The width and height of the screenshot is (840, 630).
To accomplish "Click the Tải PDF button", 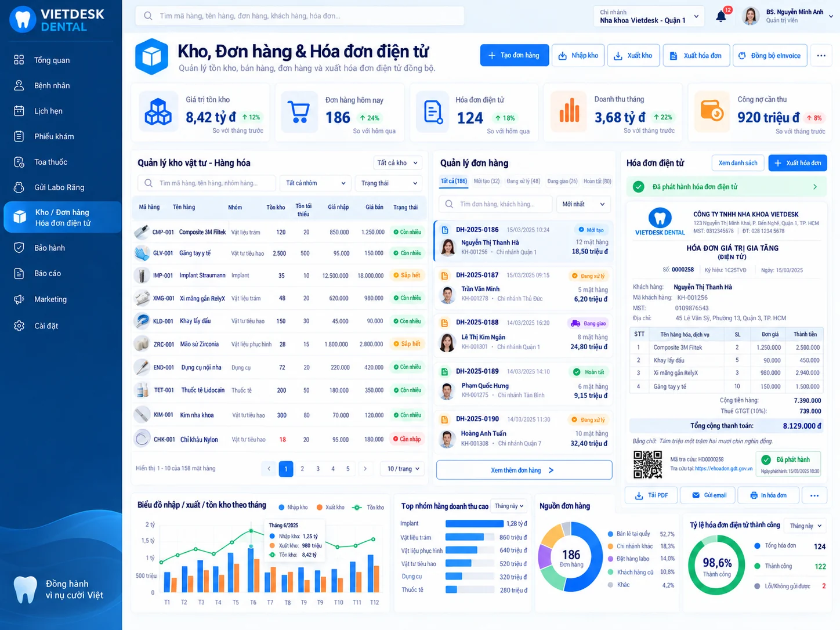I will tap(652, 495).
